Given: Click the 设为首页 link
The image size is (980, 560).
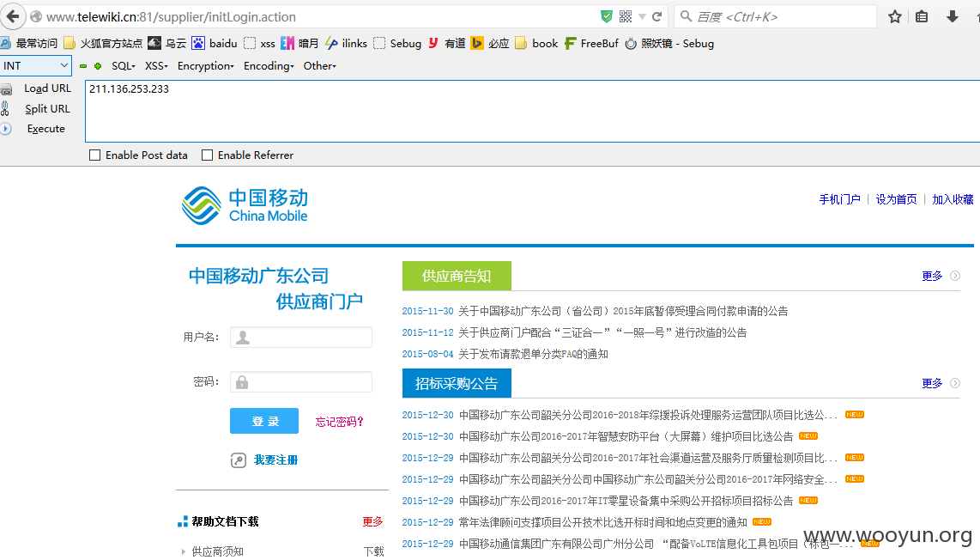Looking at the screenshot, I should pyautogui.click(x=896, y=199).
